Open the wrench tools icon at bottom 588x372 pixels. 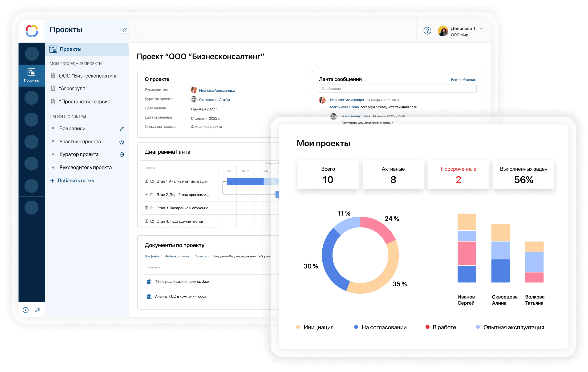point(37,310)
